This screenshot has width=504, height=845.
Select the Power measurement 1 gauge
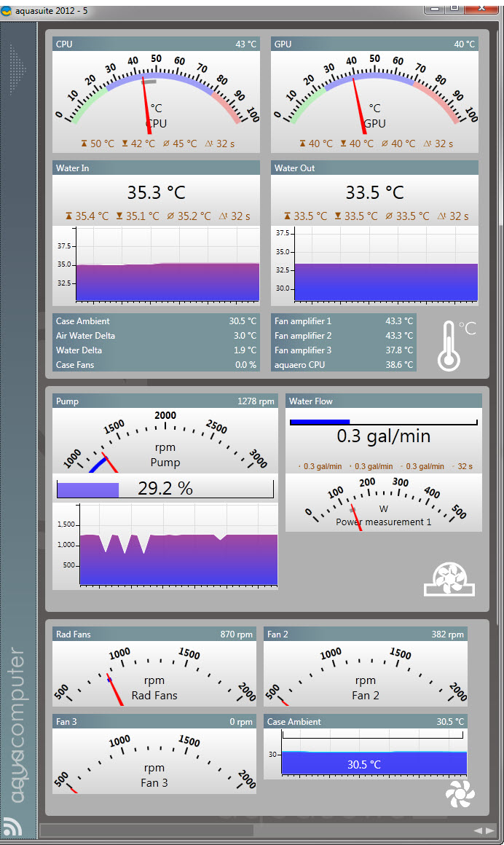click(383, 503)
